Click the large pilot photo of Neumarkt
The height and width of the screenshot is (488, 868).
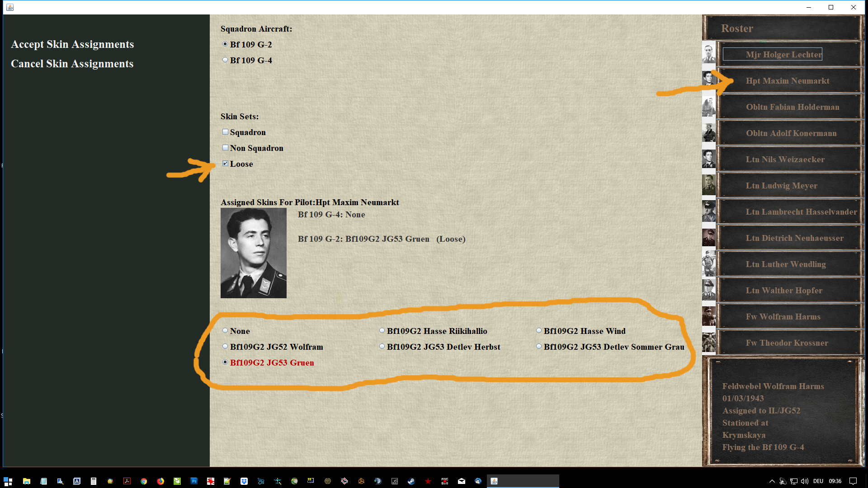point(253,253)
